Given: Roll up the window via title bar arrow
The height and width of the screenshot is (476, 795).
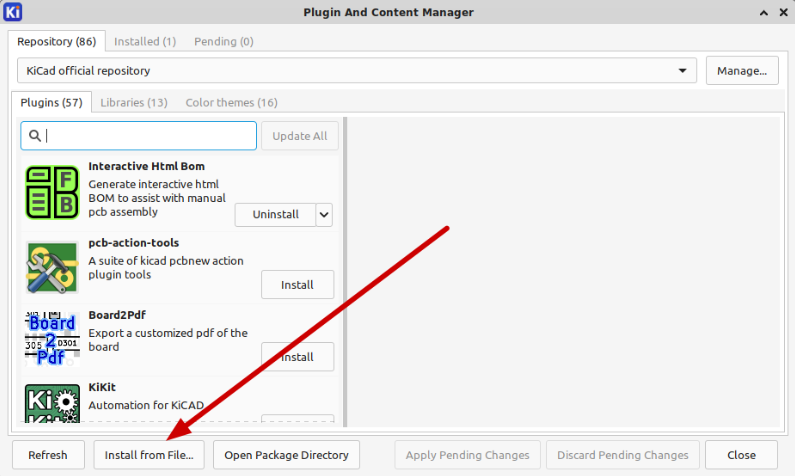Looking at the screenshot, I should (x=764, y=13).
